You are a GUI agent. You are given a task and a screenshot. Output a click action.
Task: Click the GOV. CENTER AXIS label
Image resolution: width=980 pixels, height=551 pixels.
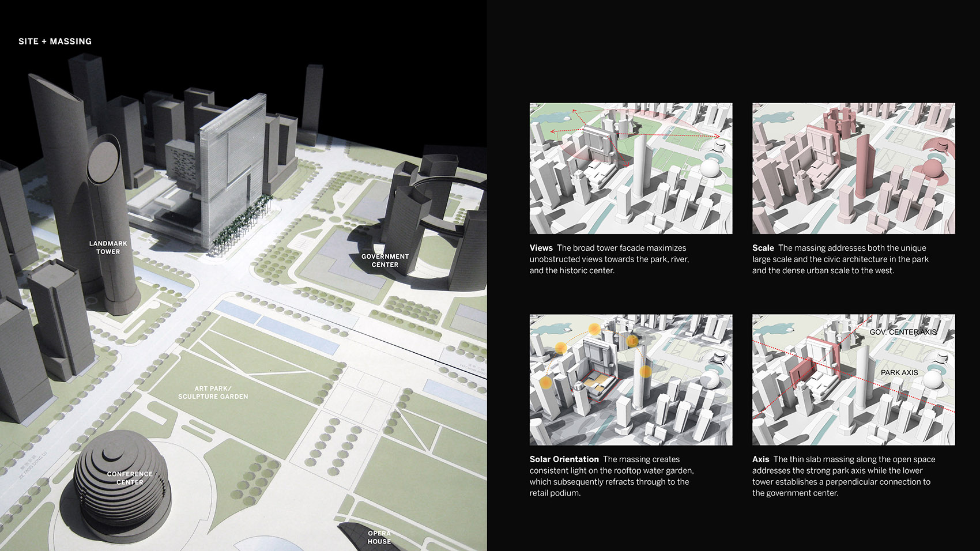click(903, 332)
